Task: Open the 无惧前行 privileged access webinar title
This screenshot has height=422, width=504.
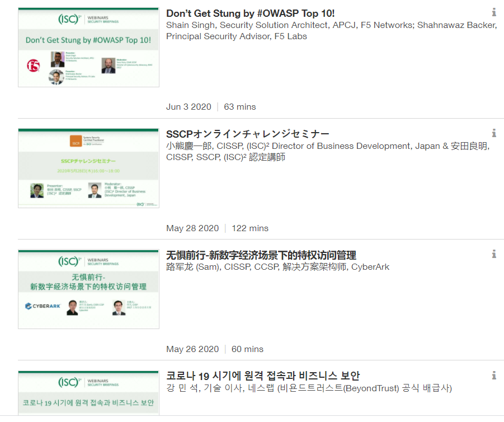Action: tap(261, 255)
